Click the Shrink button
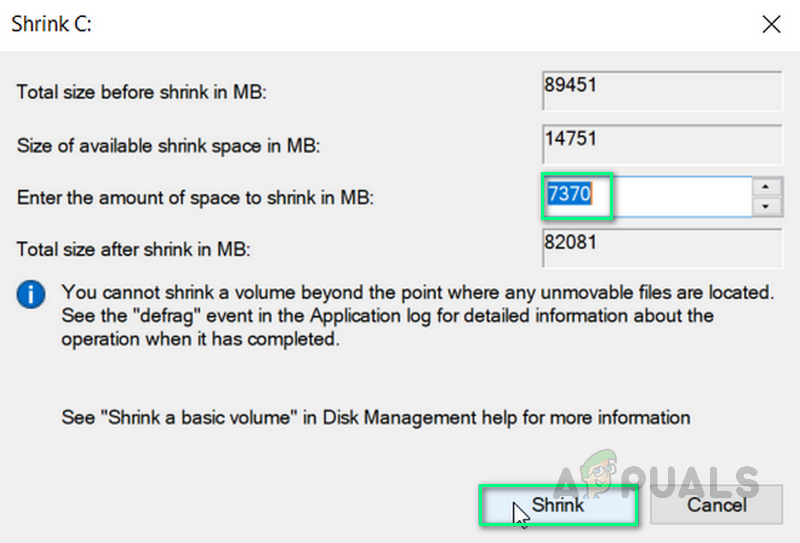 558,505
